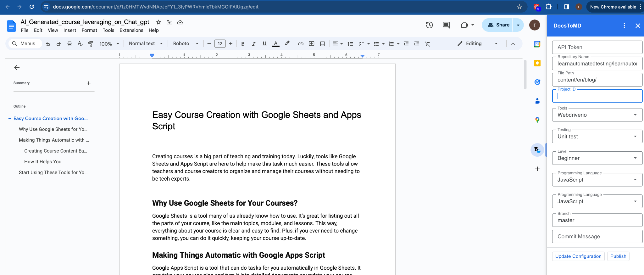Open version history clock icon

429,25
